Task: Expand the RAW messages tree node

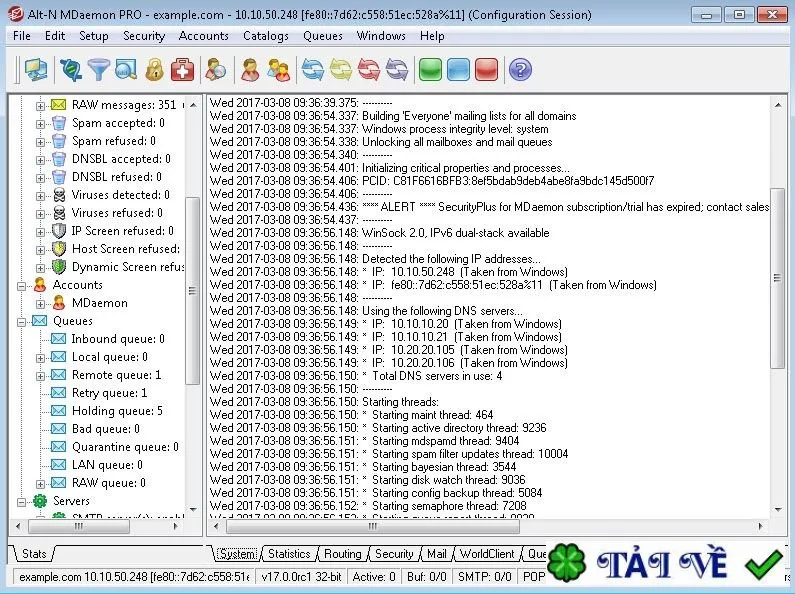Action: [x=40, y=106]
